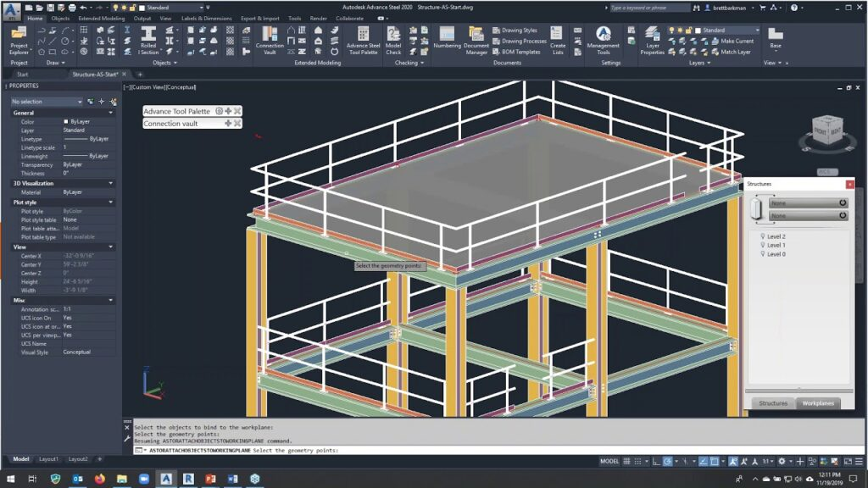Screen dimensions: 868x488
Task: Switch to the Workplanes tab
Action: [x=816, y=403]
